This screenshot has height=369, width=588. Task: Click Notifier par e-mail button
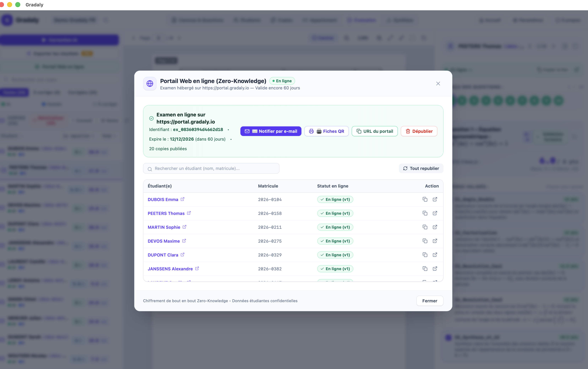click(271, 131)
